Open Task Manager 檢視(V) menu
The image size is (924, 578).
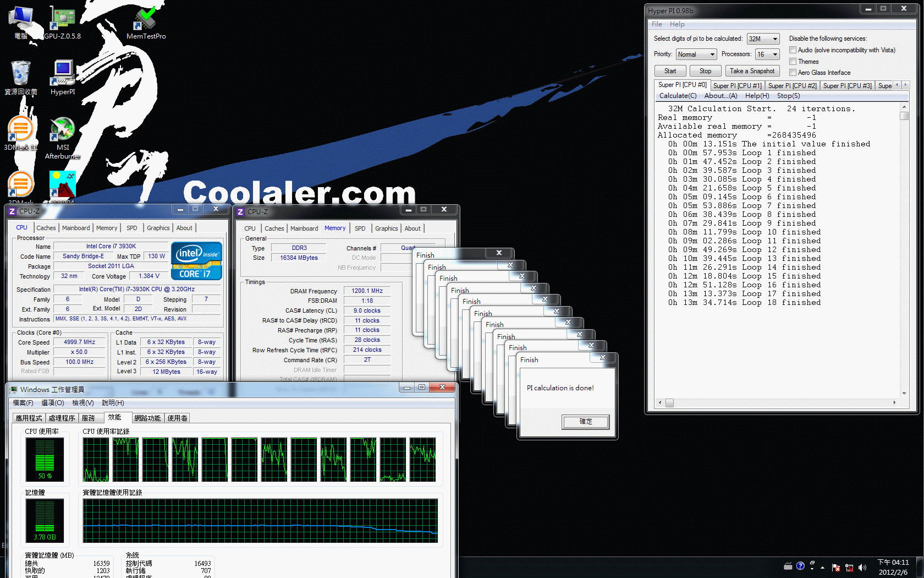(83, 403)
